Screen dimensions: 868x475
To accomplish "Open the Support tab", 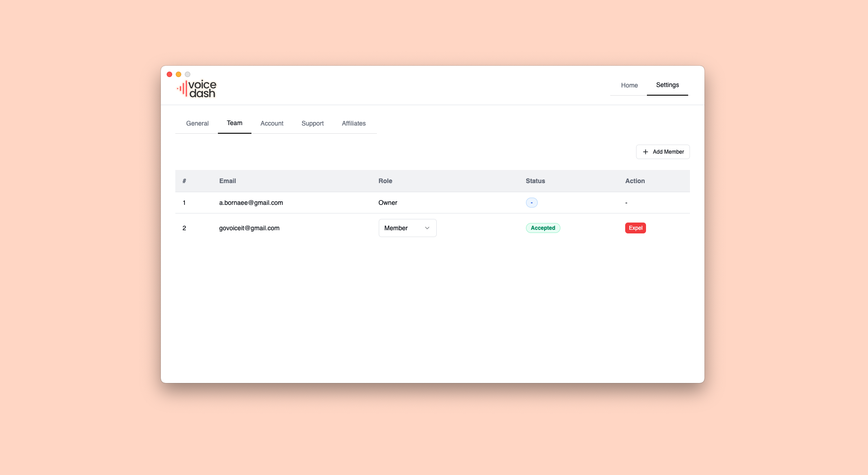I will pyautogui.click(x=313, y=123).
